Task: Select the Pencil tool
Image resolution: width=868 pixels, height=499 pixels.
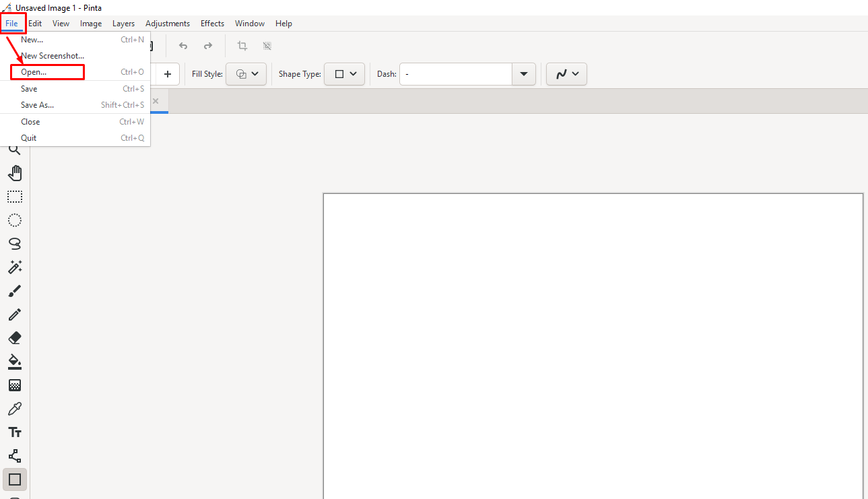Action: click(x=15, y=314)
